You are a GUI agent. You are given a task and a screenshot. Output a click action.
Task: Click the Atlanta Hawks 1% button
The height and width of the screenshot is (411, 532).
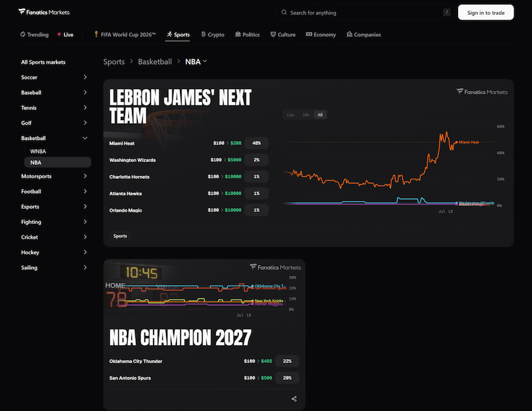pos(257,193)
